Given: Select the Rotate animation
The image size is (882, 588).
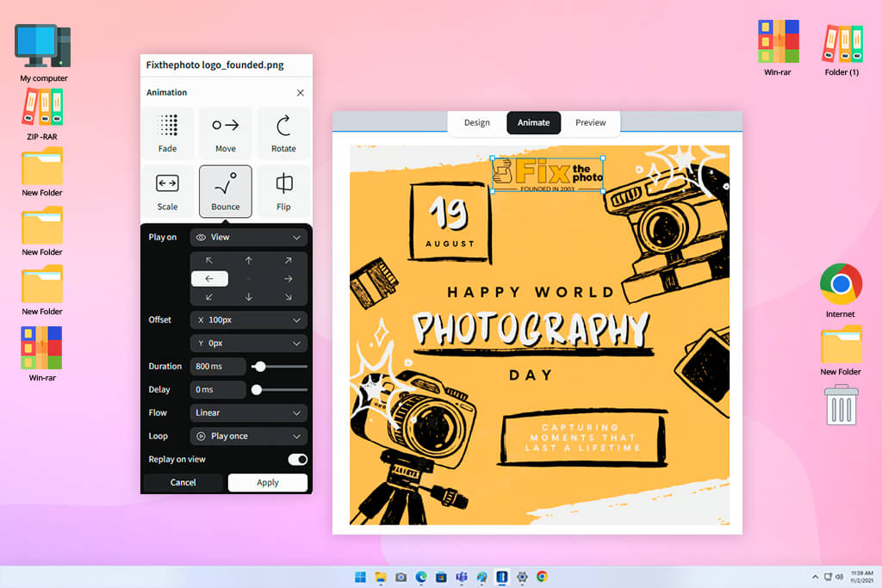Looking at the screenshot, I should pyautogui.click(x=283, y=133).
